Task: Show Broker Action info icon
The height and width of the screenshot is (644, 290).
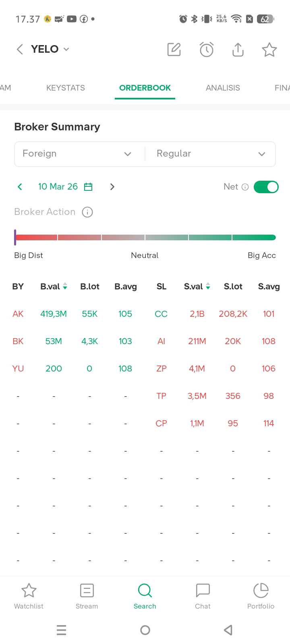Action: 87,212
